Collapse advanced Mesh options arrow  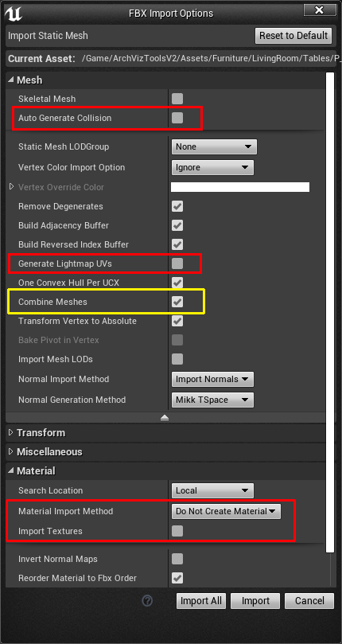tap(165, 418)
